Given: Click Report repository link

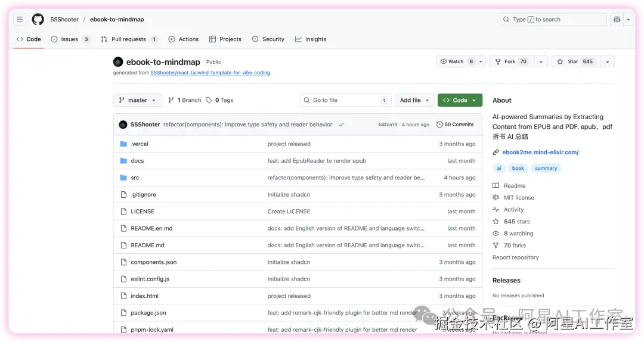Looking at the screenshot, I should (x=515, y=257).
